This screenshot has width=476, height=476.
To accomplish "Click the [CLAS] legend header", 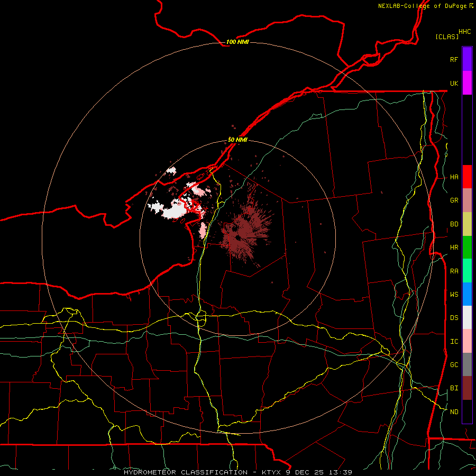I will coord(447,36).
